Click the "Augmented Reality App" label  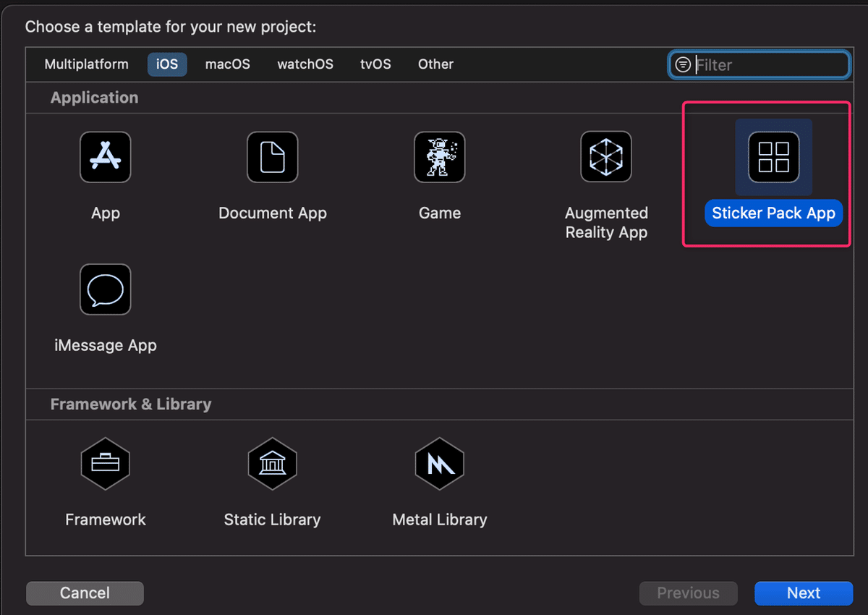606,223
